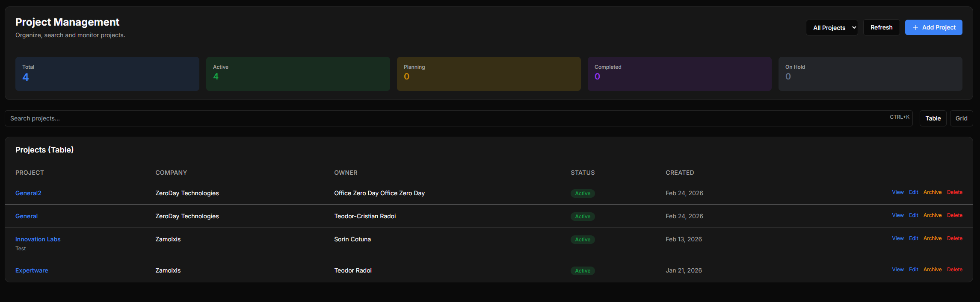Archive the General project
This screenshot has height=302, width=980.
pyautogui.click(x=932, y=215)
